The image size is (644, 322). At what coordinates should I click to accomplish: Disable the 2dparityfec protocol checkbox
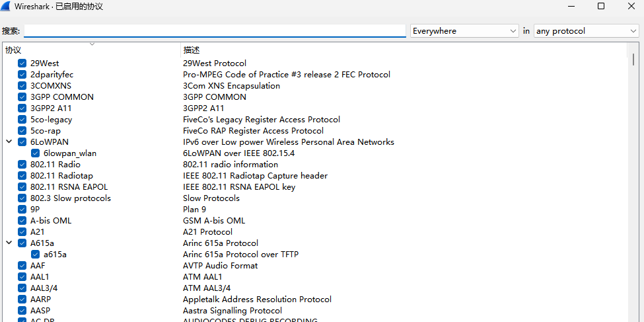pyautogui.click(x=22, y=75)
